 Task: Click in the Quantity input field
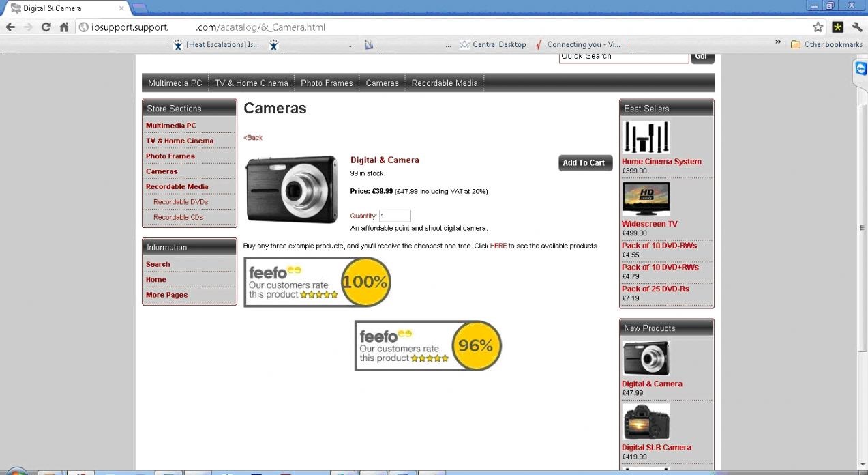click(395, 216)
